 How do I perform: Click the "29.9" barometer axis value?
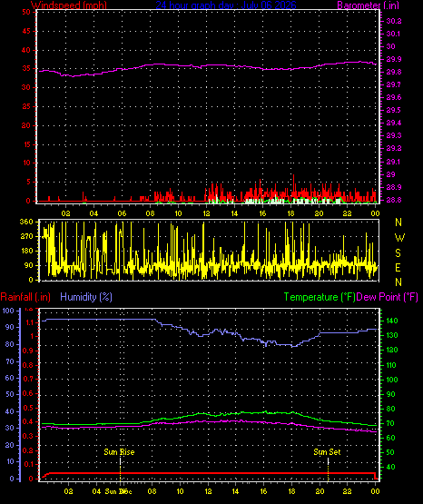pos(394,59)
